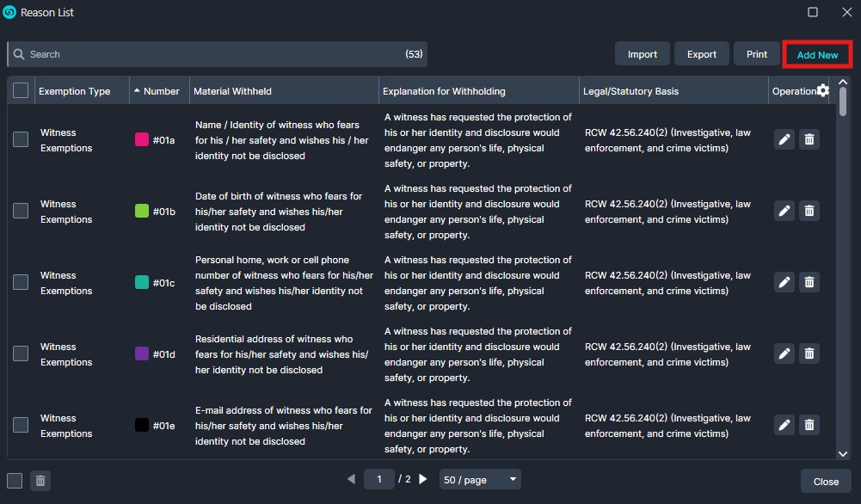861x504 pixels.
Task: Sort by the Number column header
Action: click(x=161, y=91)
